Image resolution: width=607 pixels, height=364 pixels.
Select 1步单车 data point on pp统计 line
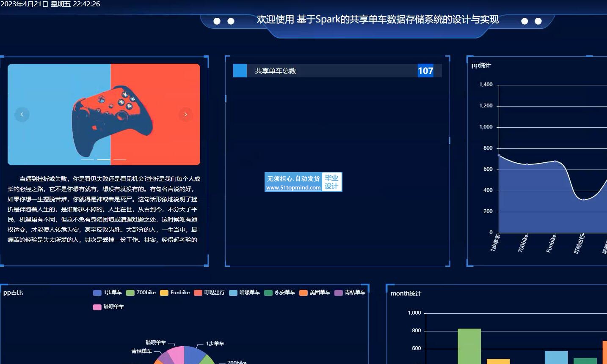pyautogui.click(x=499, y=155)
